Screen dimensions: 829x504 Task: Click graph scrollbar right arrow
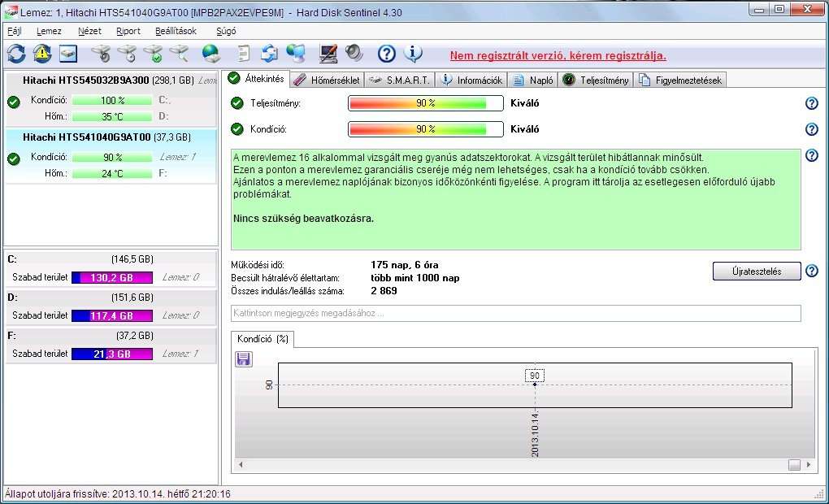click(x=809, y=465)
